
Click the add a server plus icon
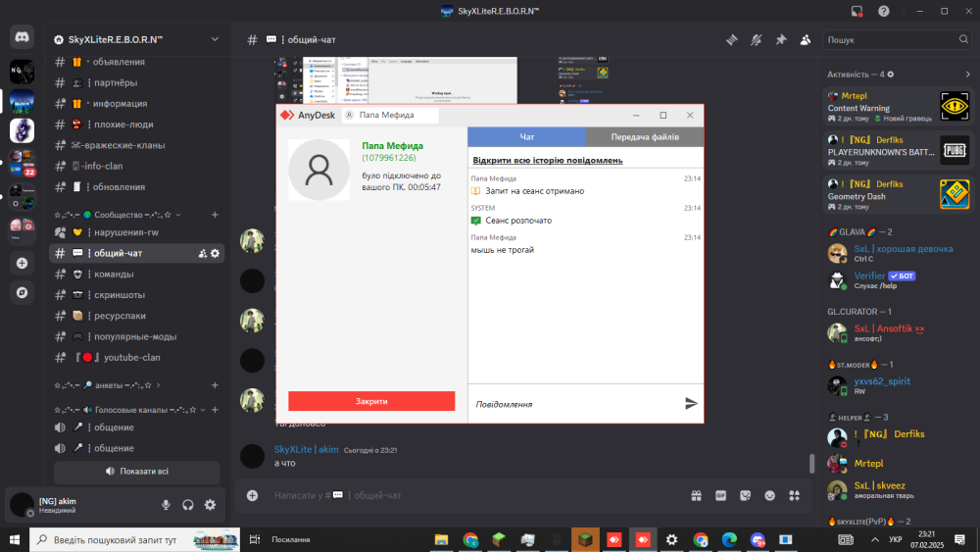click(22, 263)
